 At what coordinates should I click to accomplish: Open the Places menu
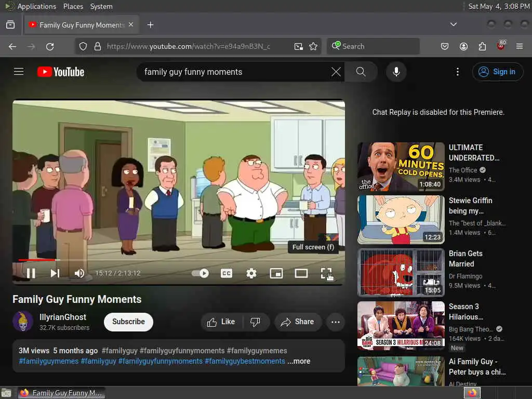coord(73,6)
